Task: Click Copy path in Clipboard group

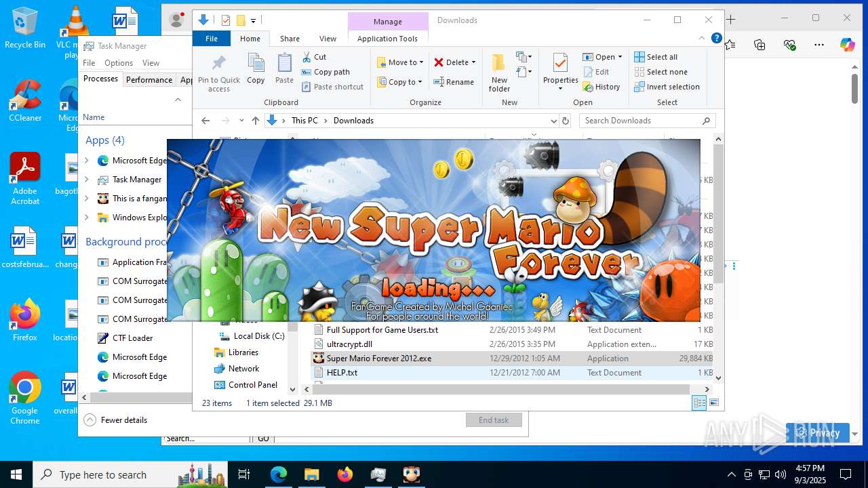Action: [x=325, y=72]
